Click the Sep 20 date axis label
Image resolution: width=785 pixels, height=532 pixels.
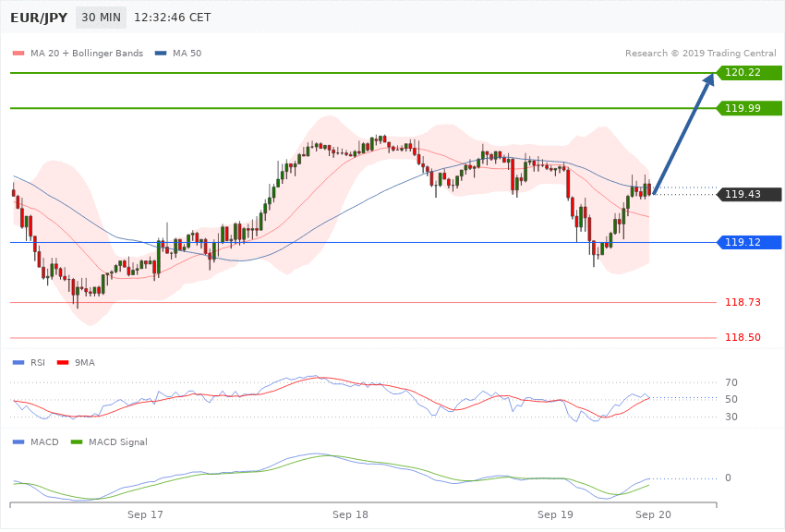pyautogui.click(x=653, y=514)
